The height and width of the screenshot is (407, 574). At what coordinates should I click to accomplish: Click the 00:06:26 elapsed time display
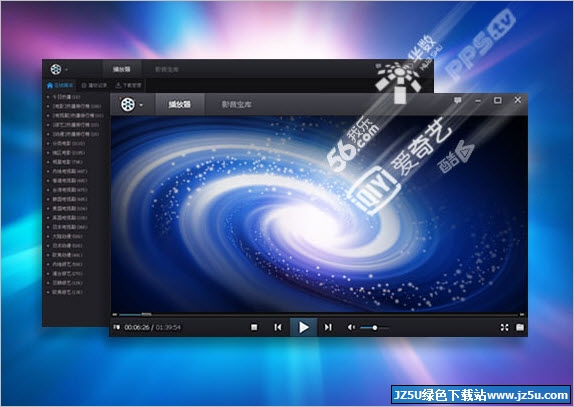[137, 327]
